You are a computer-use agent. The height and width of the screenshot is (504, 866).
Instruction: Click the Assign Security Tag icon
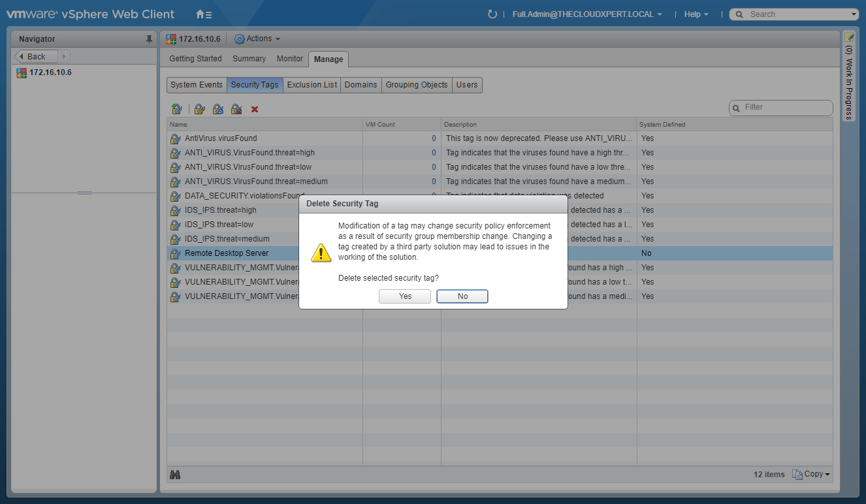coord(218,109)
